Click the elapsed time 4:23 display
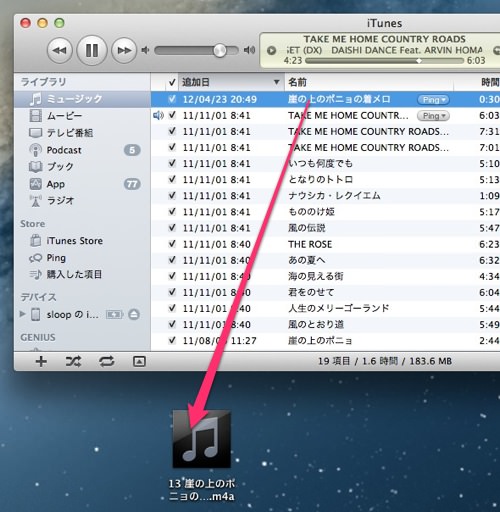Image resolution: width=500 pixels, height=512 pixels. coord(293,61)
